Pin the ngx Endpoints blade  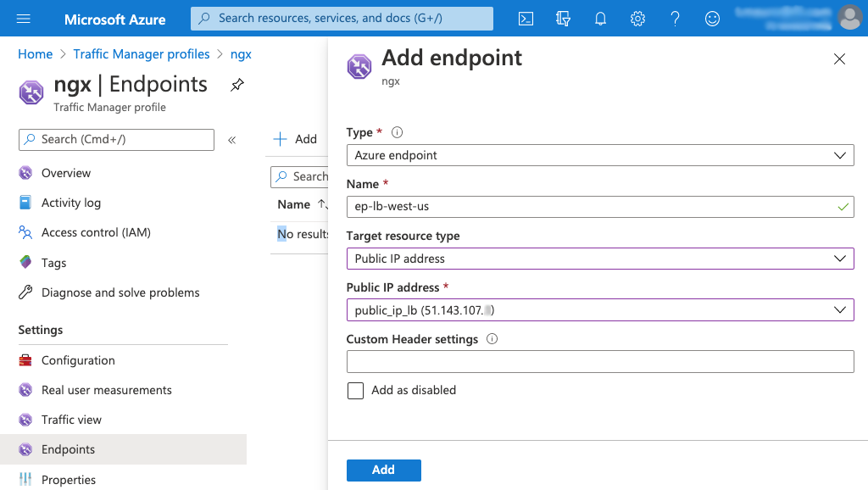(x=237, y=85)
